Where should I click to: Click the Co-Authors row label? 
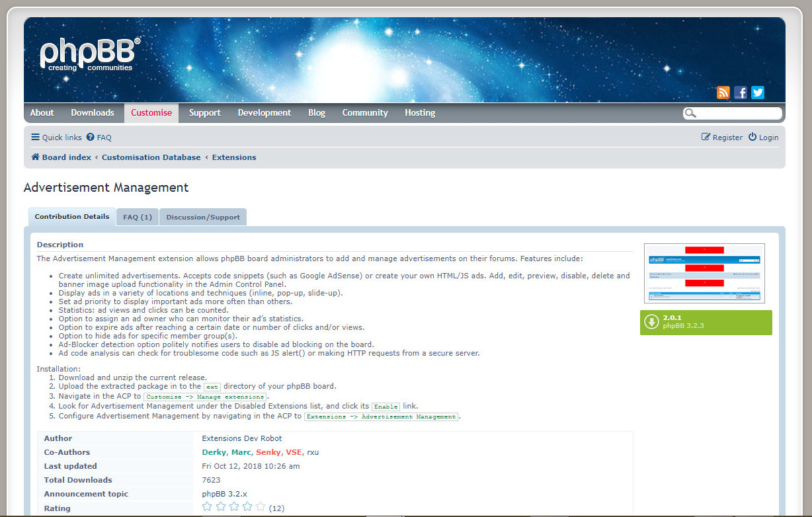tap(67, 452)
